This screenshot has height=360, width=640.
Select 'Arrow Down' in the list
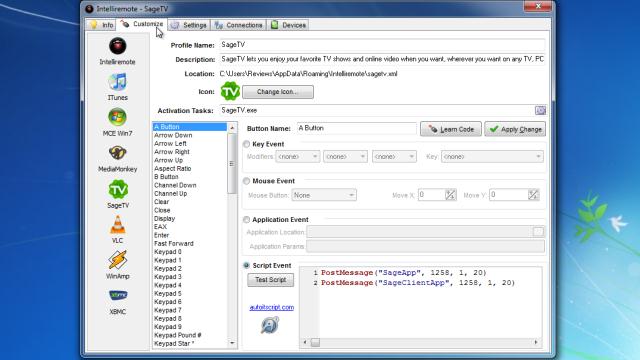coord(190,135)
